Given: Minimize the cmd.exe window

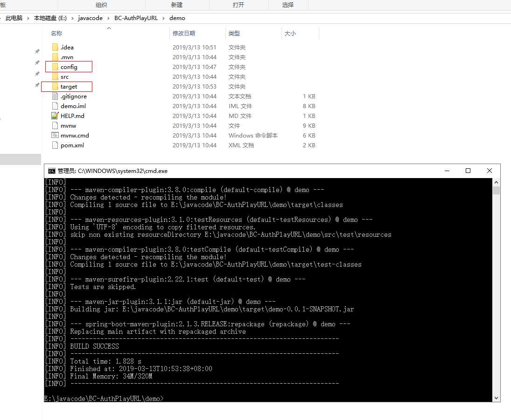Looking at the screenshot, I should pyautogui.click(x=447, y=171).
